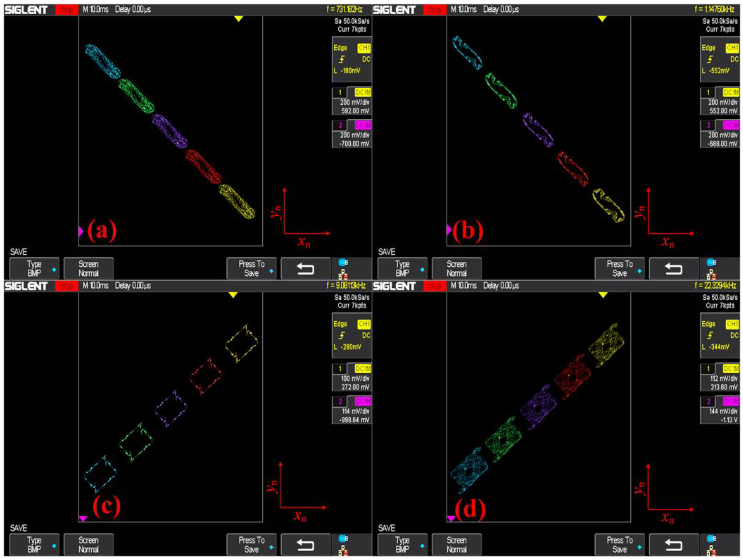This screenshot has height=560, width=743.
Task: Open channel 1 box showing 313.60 mV offset
Action: [x=720, y=377]
